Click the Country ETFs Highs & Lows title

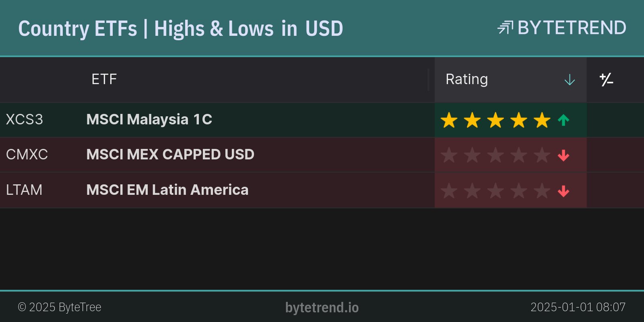[180, 29]
